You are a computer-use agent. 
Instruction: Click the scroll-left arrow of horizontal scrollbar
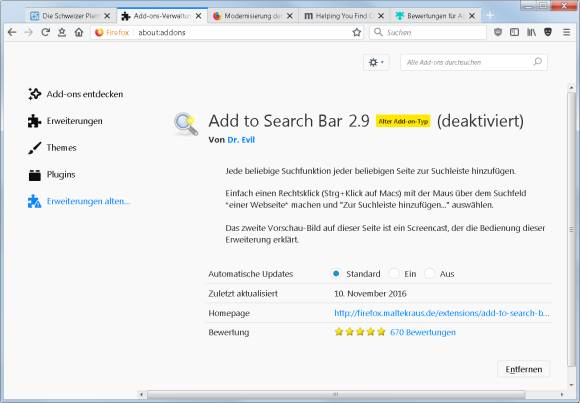click(x=141, y=395)
